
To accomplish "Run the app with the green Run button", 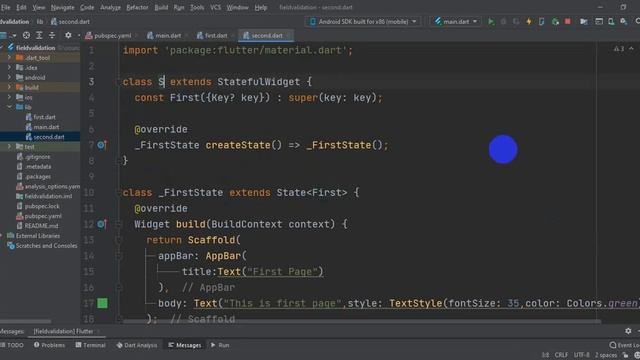I will tap(491, 22).
